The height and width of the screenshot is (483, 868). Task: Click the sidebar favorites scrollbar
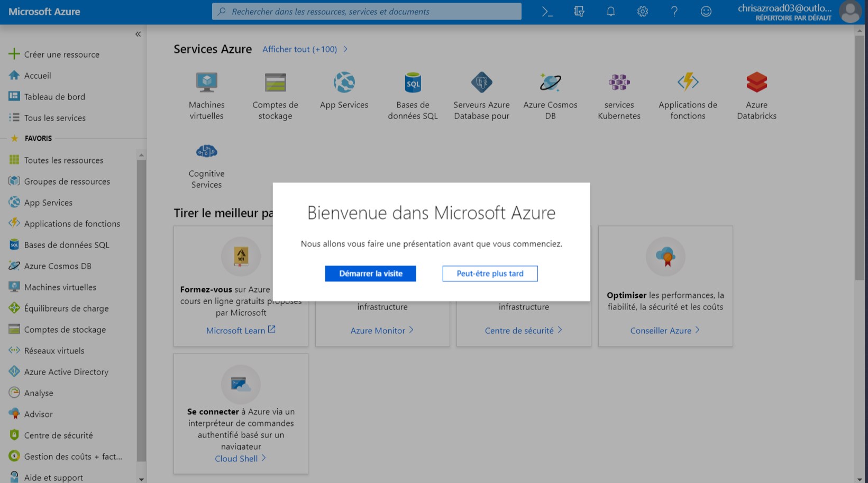coord(141,310)
